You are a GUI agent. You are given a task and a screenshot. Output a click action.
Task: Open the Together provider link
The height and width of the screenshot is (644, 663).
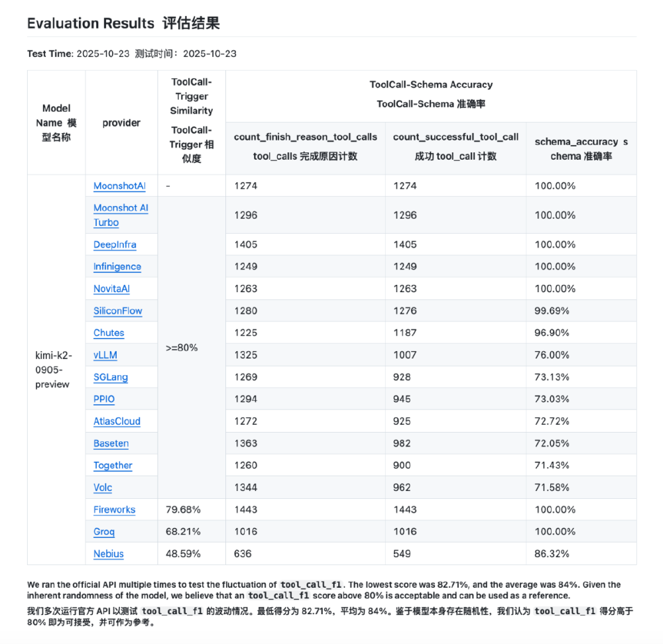(113, 466)
